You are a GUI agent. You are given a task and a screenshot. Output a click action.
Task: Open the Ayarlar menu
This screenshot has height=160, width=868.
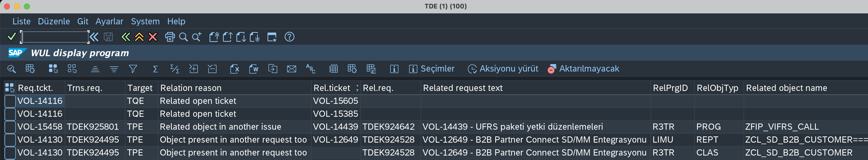pyautogui.click(x=109, y=22)
